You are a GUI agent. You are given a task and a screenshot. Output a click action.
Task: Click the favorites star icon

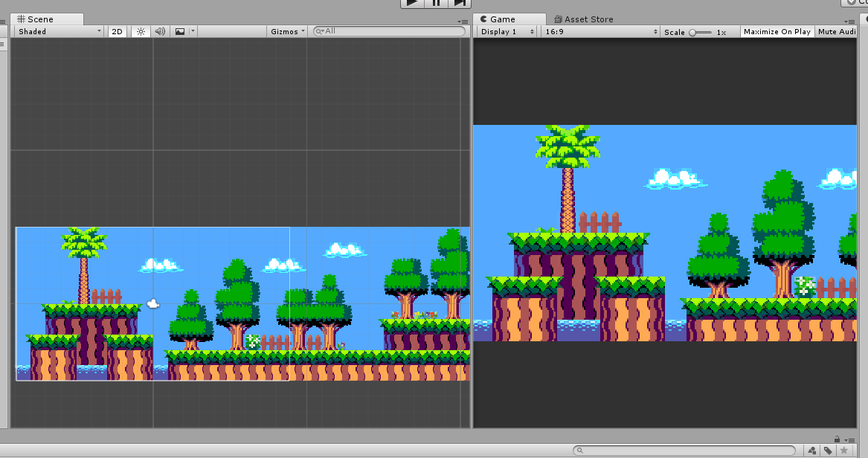coord(843,451)
